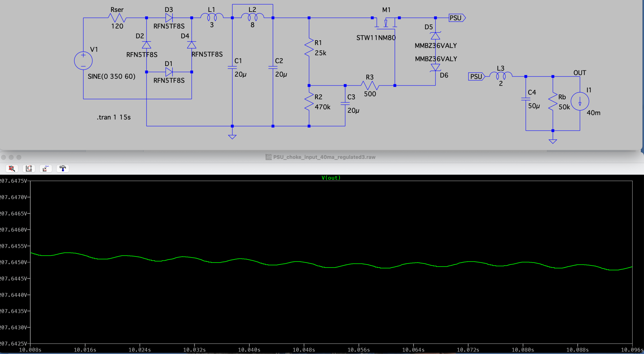Click the RFN5TF8S label under D1
This screenshot has height=354, width=644.
169,81
